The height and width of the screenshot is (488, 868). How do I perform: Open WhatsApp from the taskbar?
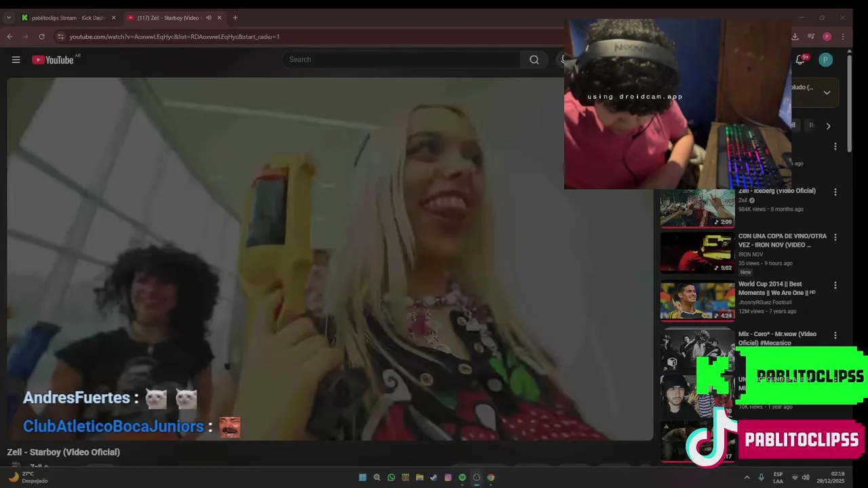point(391,477)
